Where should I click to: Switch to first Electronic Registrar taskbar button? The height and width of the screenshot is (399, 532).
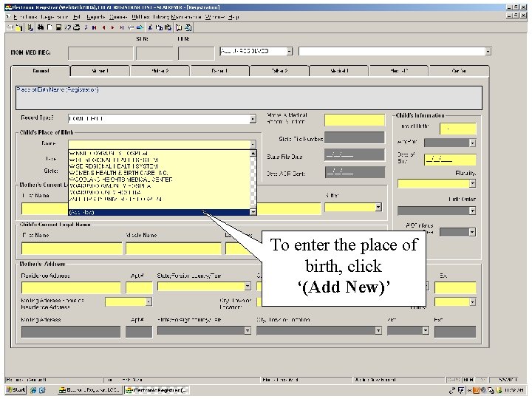89,390
